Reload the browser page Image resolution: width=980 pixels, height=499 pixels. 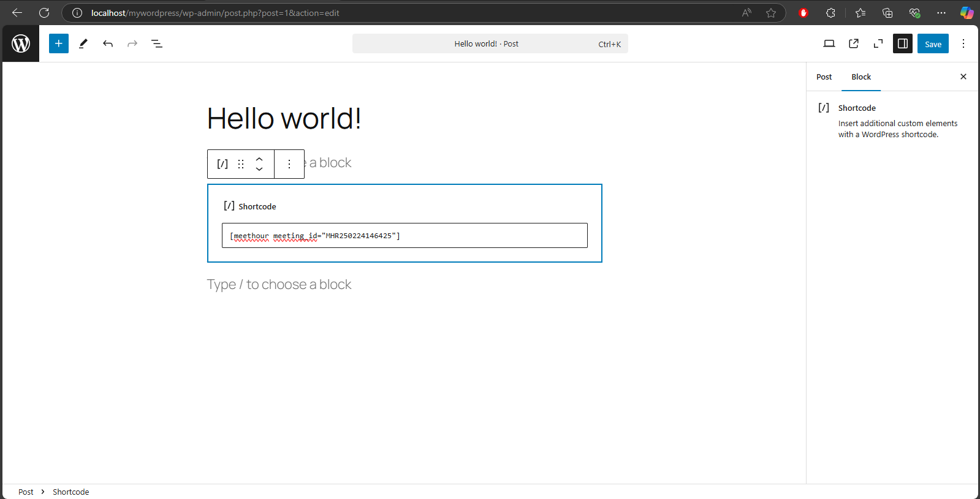[44, 12]
